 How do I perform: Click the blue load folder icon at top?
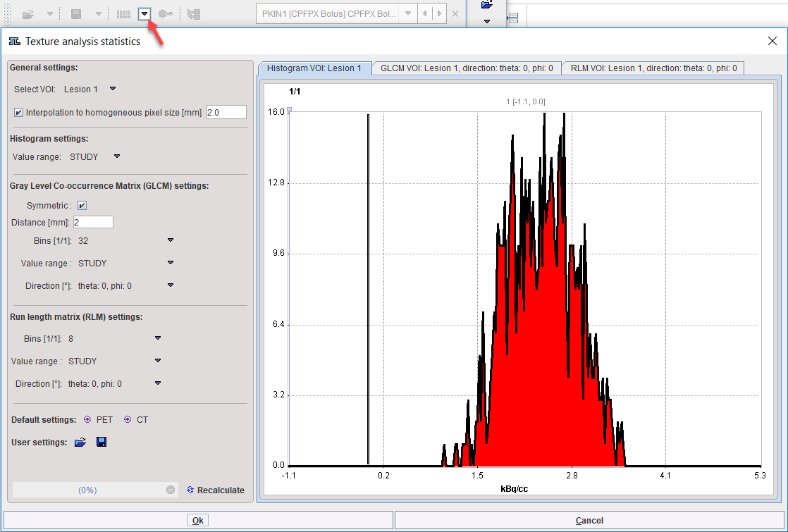486,5
